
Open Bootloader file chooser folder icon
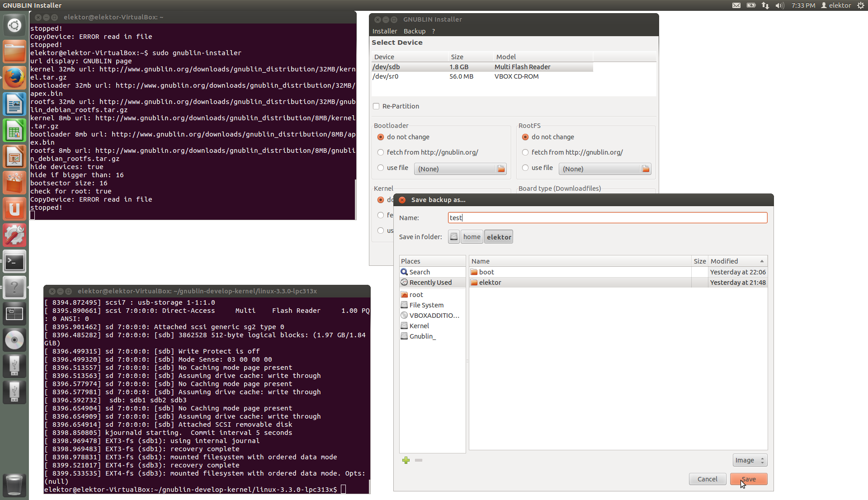pos(500,169)
